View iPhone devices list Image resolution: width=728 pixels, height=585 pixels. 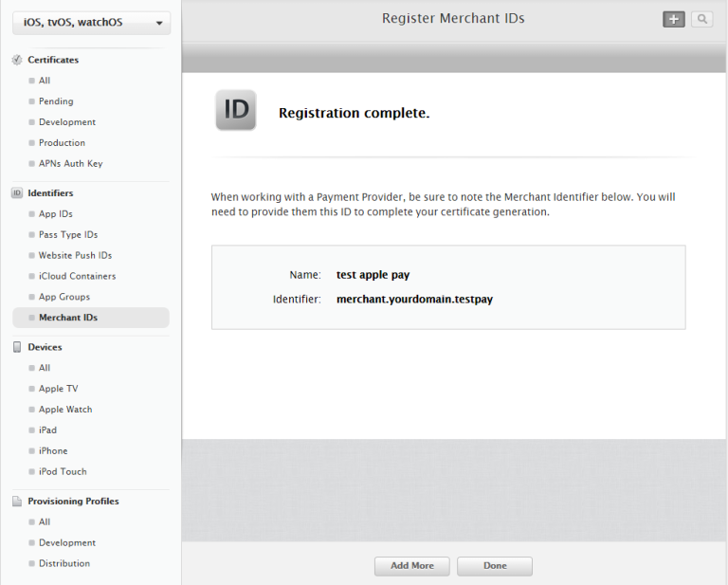pos(53,451)
